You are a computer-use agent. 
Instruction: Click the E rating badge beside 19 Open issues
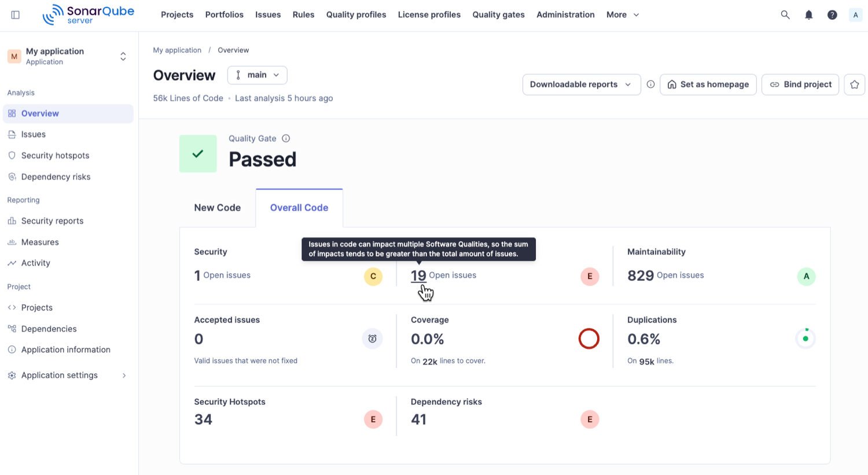(590, 277)
